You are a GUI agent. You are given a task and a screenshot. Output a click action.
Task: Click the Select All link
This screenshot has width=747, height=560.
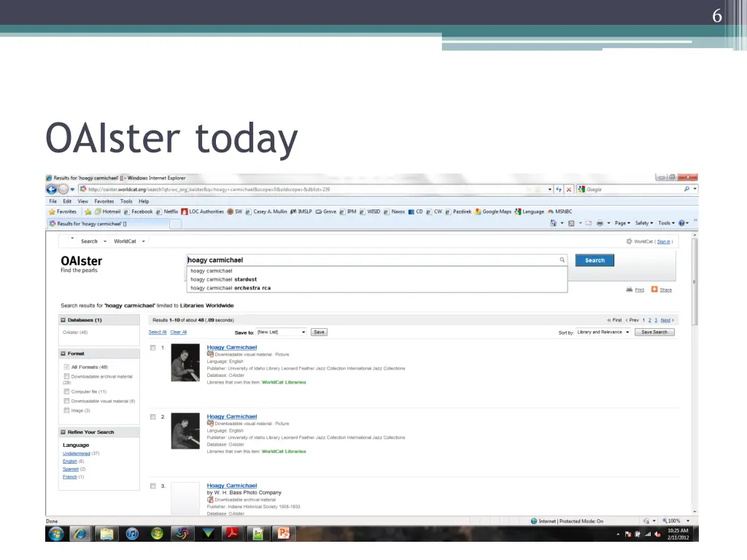(158, 332)
